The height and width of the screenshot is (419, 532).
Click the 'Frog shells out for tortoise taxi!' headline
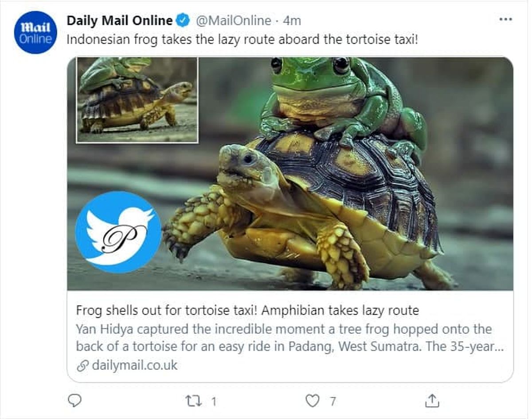[247, 310]
